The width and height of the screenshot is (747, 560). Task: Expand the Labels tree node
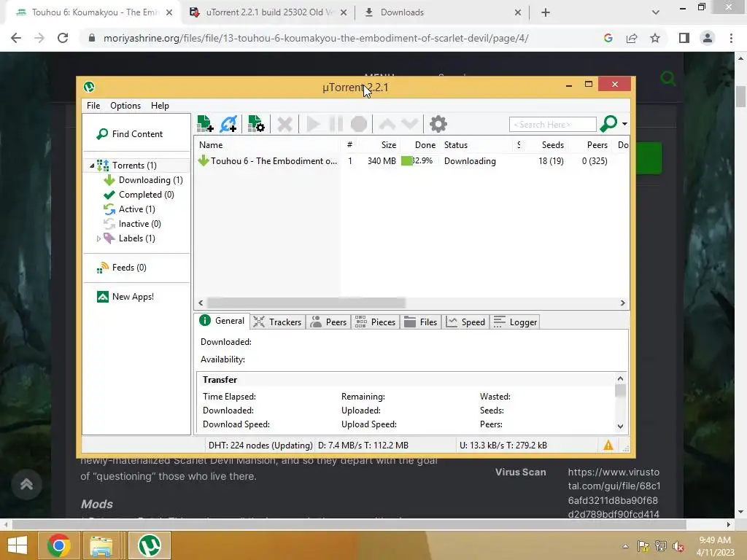(x=98, y=238)
